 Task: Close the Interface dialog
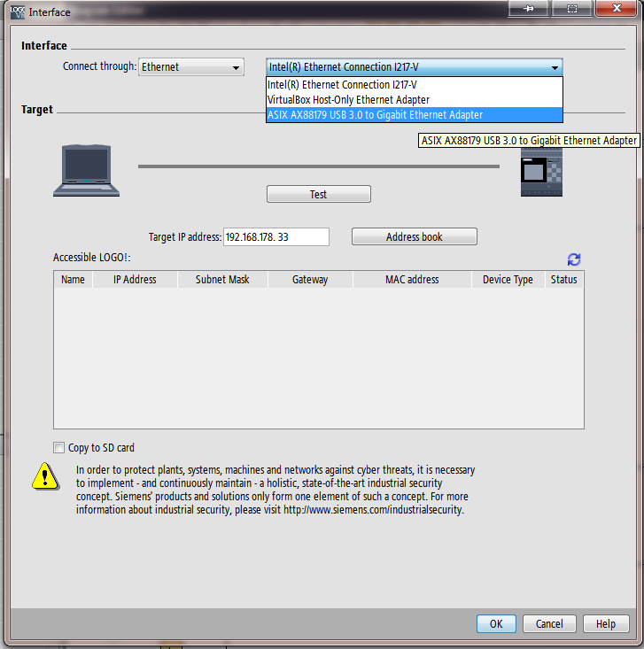(x=616, y=8)
